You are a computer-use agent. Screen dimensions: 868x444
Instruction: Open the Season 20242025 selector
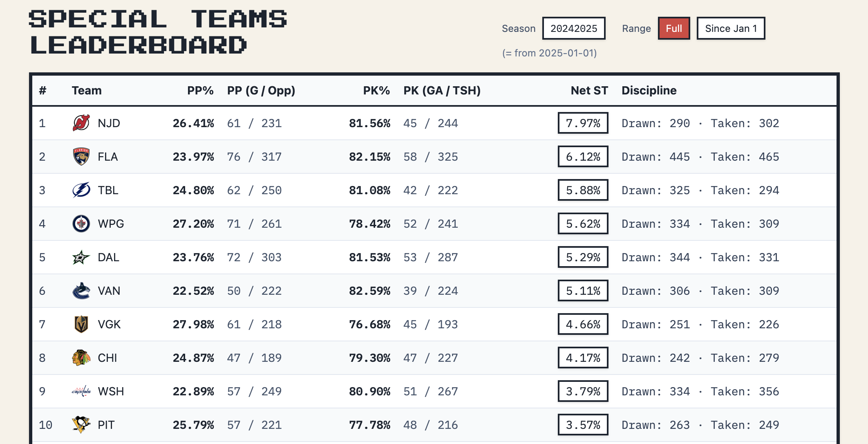[x=573, y=28]
